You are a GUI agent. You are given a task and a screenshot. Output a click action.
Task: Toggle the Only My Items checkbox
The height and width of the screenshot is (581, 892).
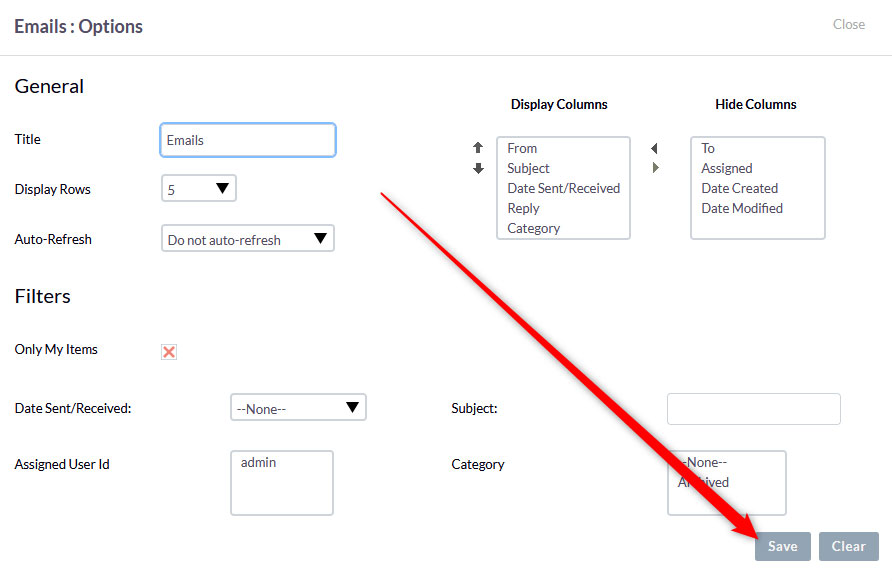(x=170, y=351)
